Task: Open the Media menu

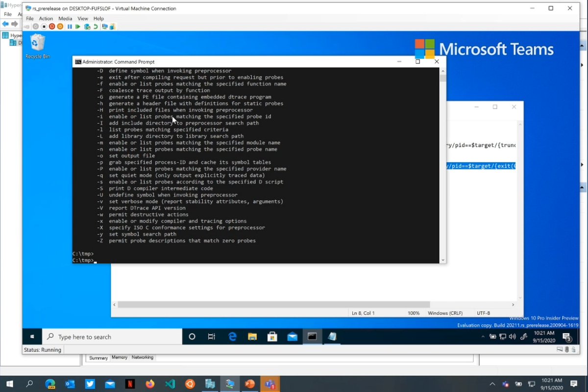Action: pos(65,19)
